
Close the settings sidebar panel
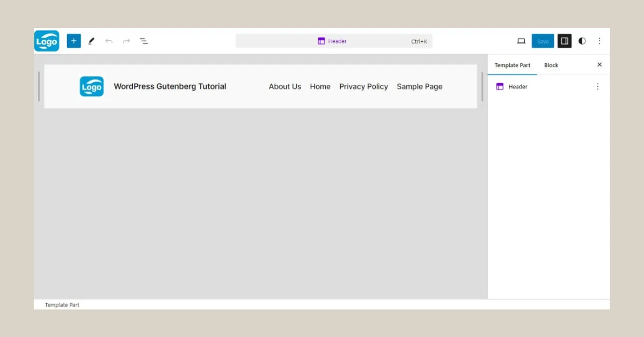(x=599, y=65)
